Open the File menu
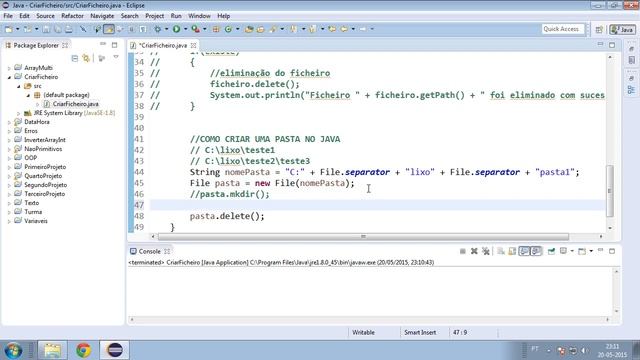 tap(8, 16)
